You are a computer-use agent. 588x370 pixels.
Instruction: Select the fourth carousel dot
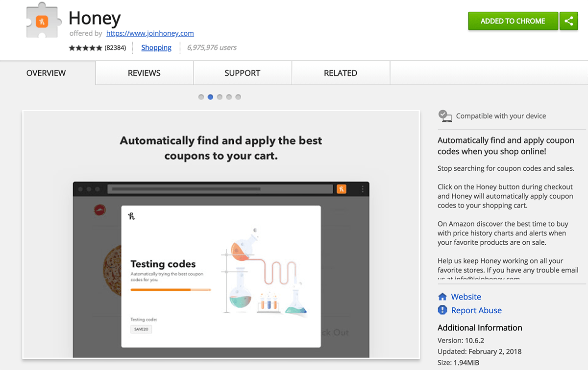click(x=229, y=97)
